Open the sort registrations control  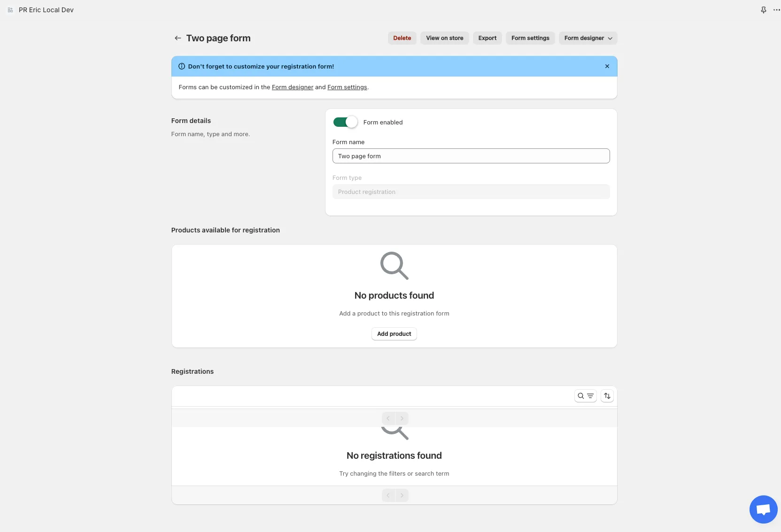pyautogui.click(x=607, y=396)
